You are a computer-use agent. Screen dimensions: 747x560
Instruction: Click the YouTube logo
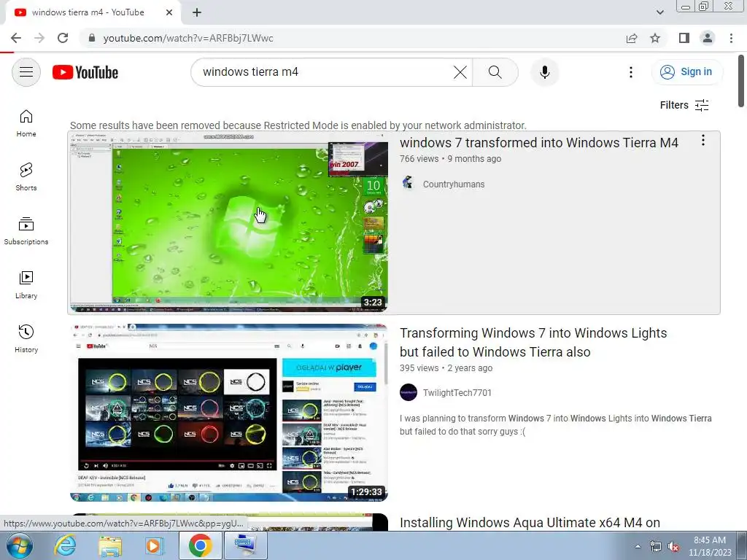(x=85, y=72)
